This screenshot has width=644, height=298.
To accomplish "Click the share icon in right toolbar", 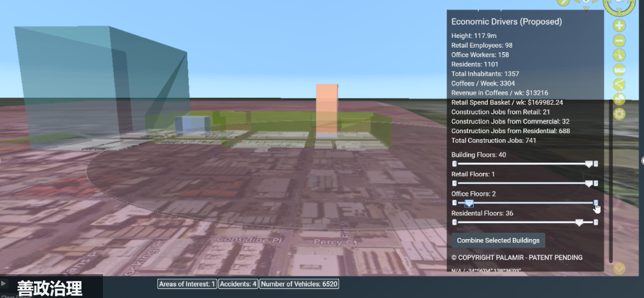I will (619, 84).
